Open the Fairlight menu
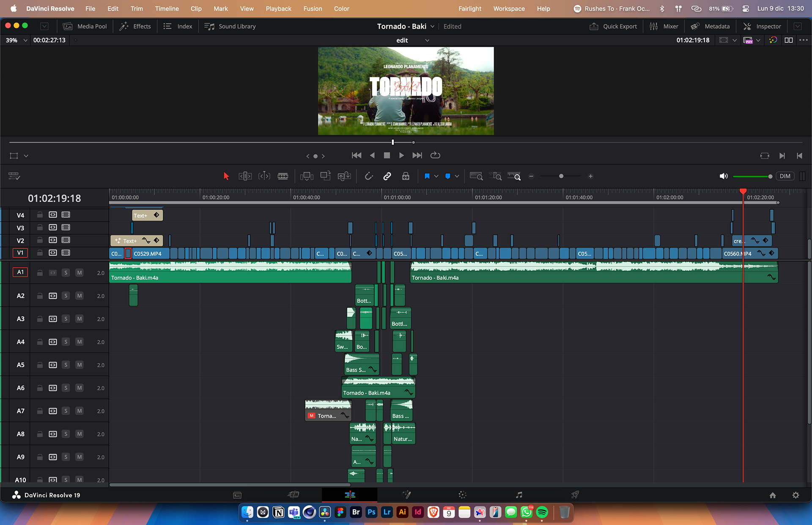This screenshot has height=525, width=812. (470, 8)
